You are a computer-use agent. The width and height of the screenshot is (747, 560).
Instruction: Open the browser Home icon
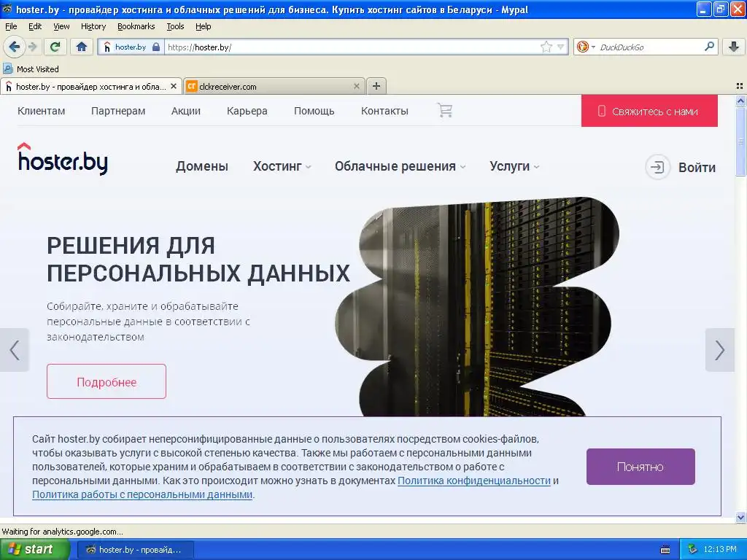click(82, 47)
